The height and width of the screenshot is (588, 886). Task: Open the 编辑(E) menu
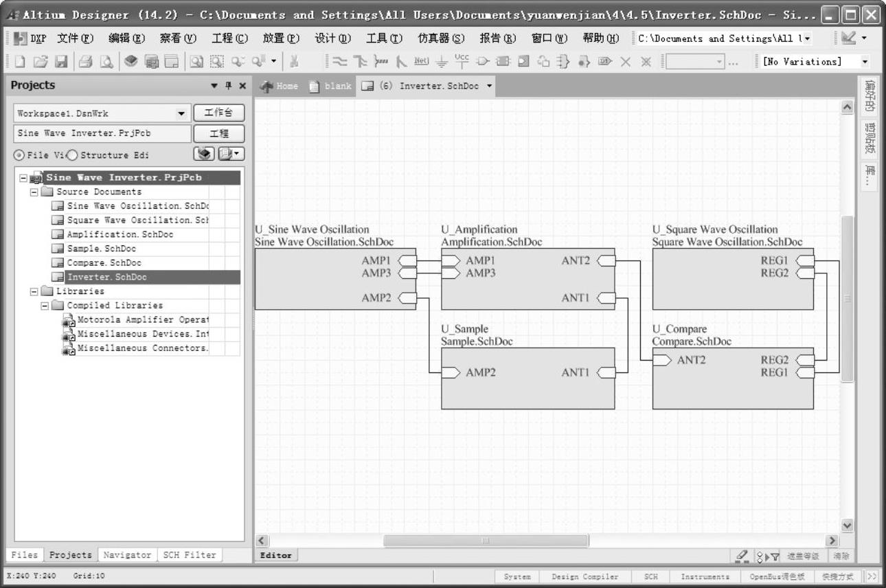127,38
